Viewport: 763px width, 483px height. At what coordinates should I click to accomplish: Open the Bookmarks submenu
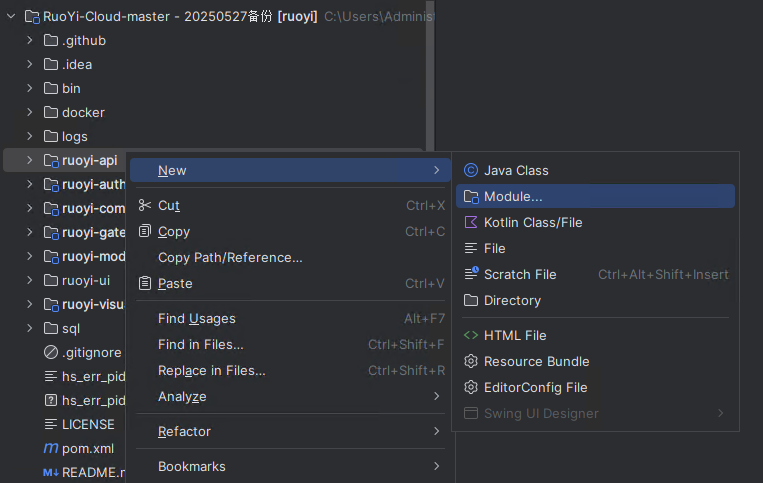[x=290, y=466]
